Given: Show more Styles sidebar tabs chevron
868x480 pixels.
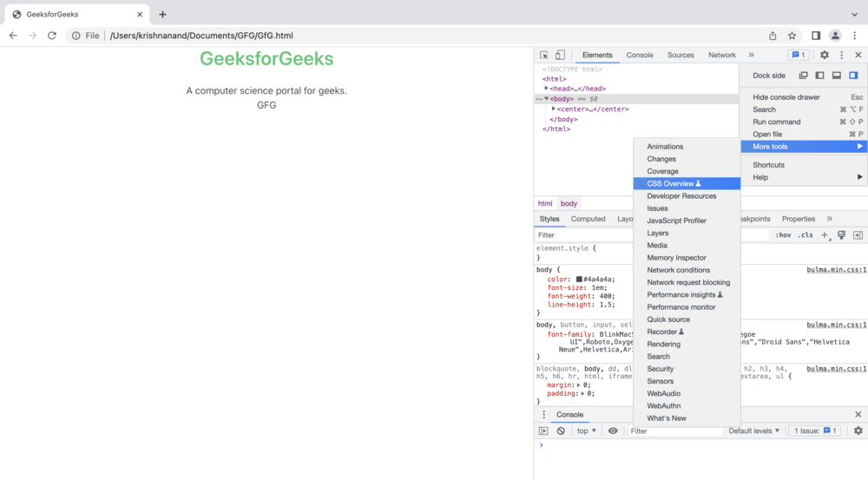Looking at the screenshot, I should [x=829, y=219].
